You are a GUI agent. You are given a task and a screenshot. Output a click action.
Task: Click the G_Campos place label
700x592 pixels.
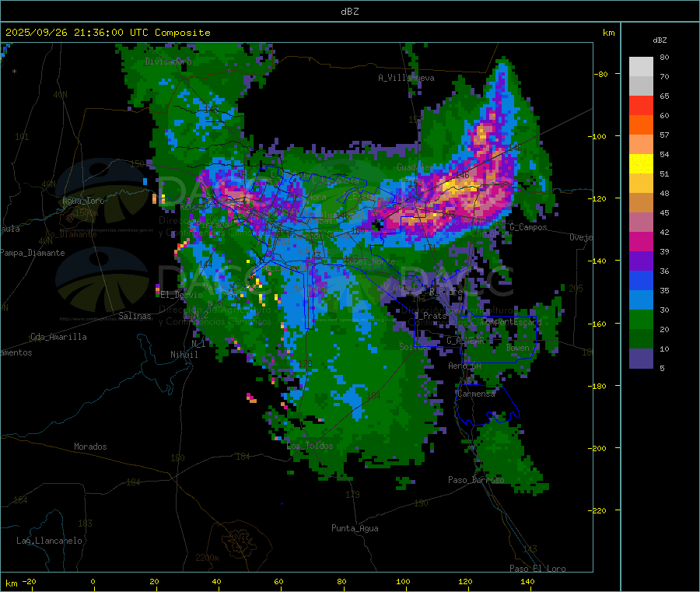529,227
